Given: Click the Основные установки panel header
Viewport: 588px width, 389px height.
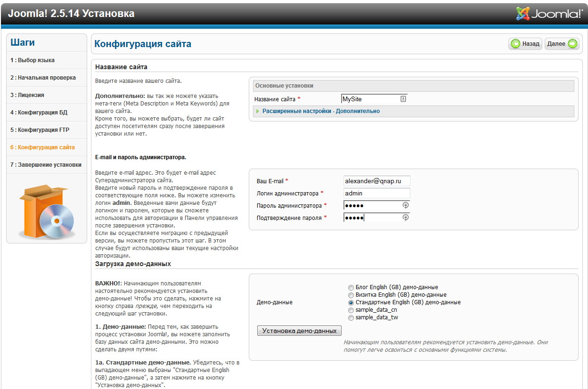Looking at the screenshot, I should pyautogui.click(x=413, y=86).
